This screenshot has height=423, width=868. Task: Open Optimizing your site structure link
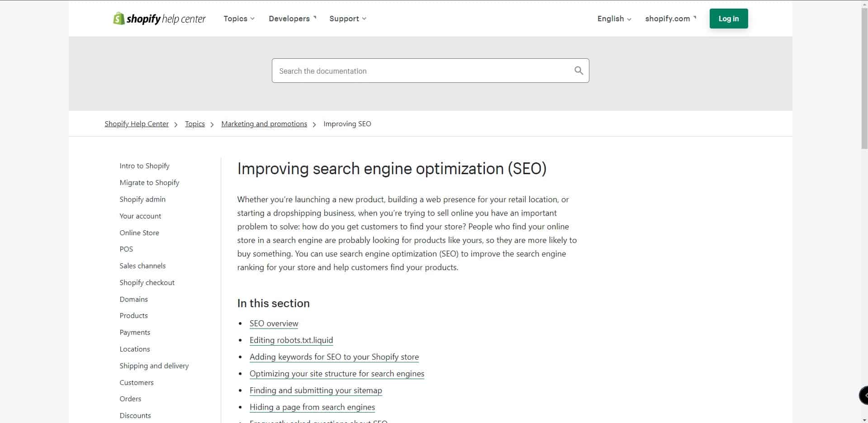337,374
